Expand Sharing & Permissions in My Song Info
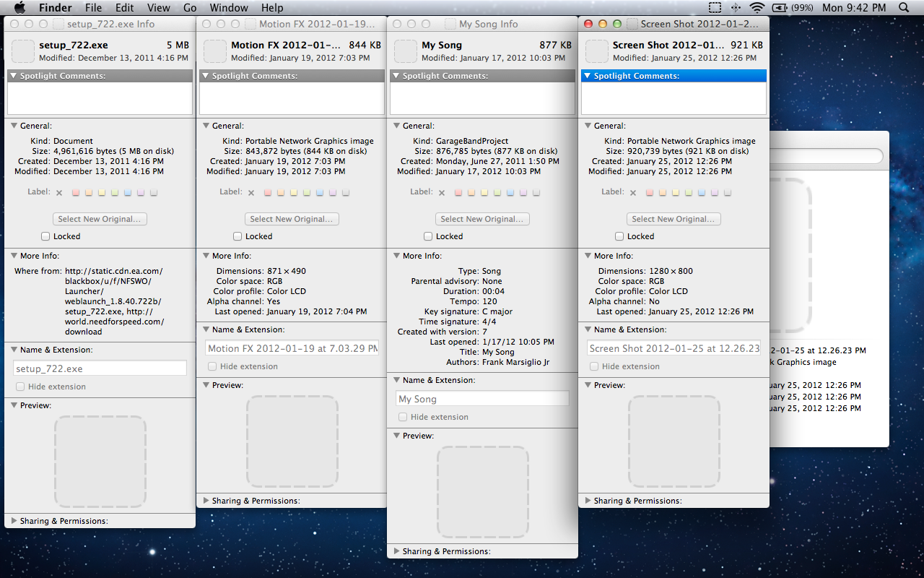Viewport: 924px width, 578px height. coord(396,551)
